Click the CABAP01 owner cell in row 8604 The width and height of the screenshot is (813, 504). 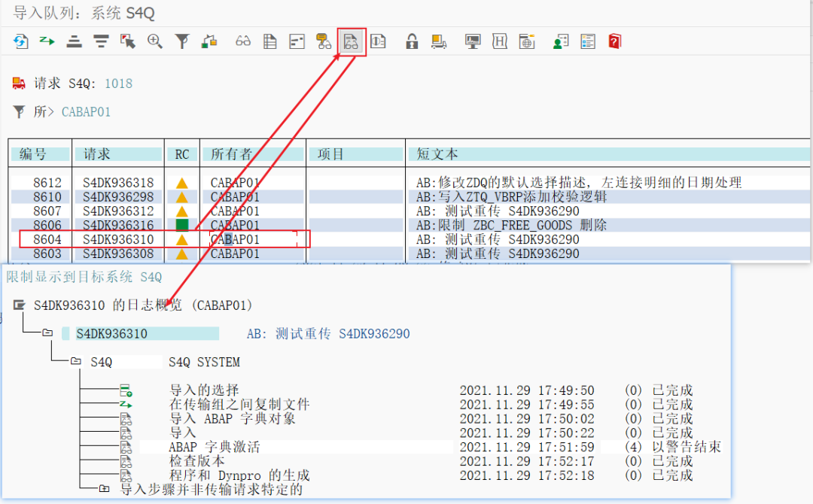(x=235, y=239)
